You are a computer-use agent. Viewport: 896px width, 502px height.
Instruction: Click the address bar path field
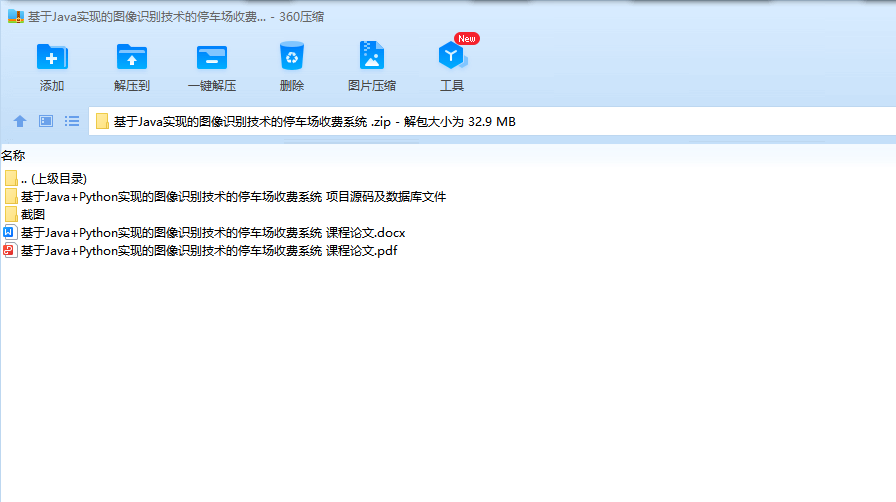pyautogui.click(x=492, y=121)
